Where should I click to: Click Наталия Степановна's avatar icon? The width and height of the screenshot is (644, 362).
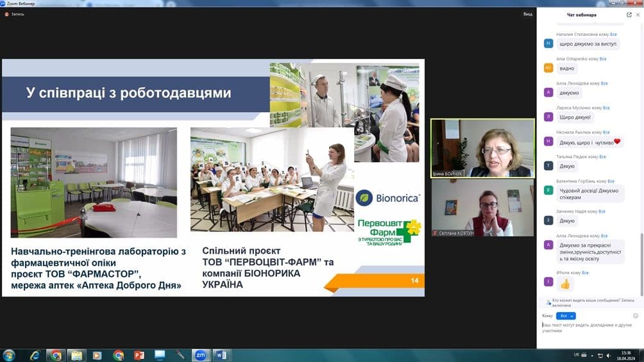[x=548, y=43]
